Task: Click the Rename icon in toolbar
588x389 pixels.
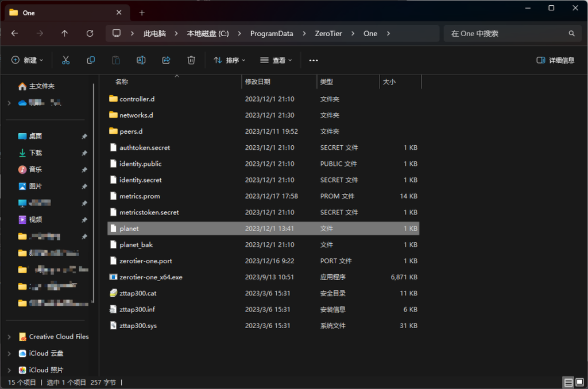Action: (141, 60)
